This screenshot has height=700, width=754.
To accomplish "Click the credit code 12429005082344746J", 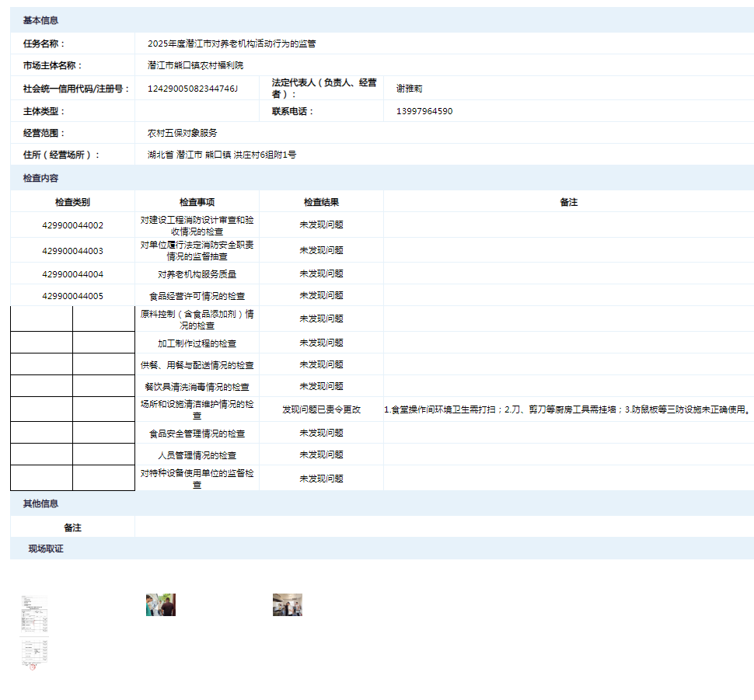I will [x=192, y=89].
